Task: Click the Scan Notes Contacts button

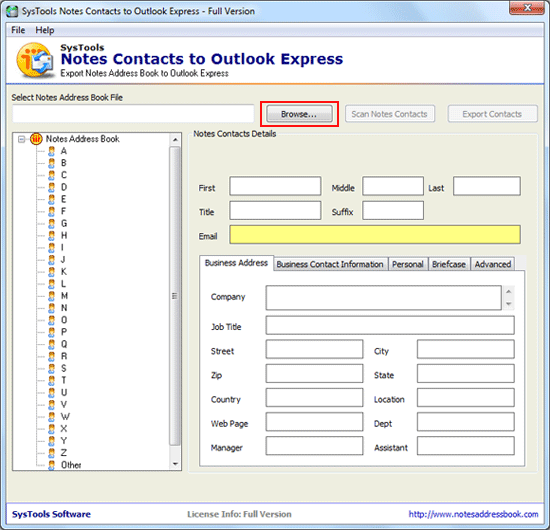Action: click(x=390, y=114)
